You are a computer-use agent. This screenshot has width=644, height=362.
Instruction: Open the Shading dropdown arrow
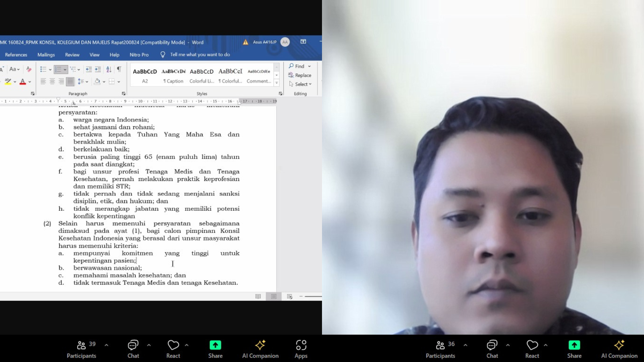click(104, 82)
